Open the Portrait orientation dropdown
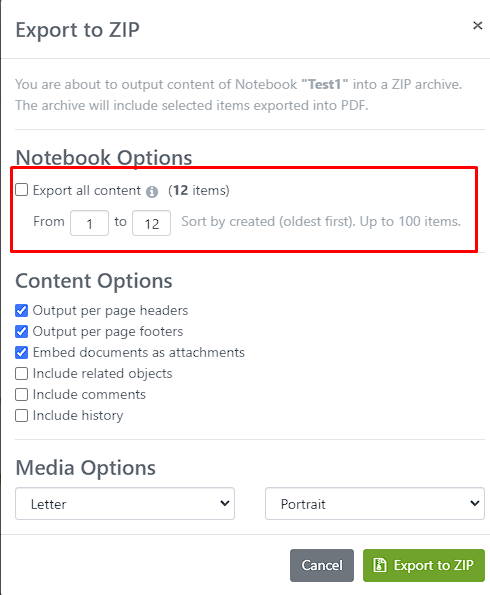Image resolution: width=490 pixels, height=595 pixels. tap(375, 504)
